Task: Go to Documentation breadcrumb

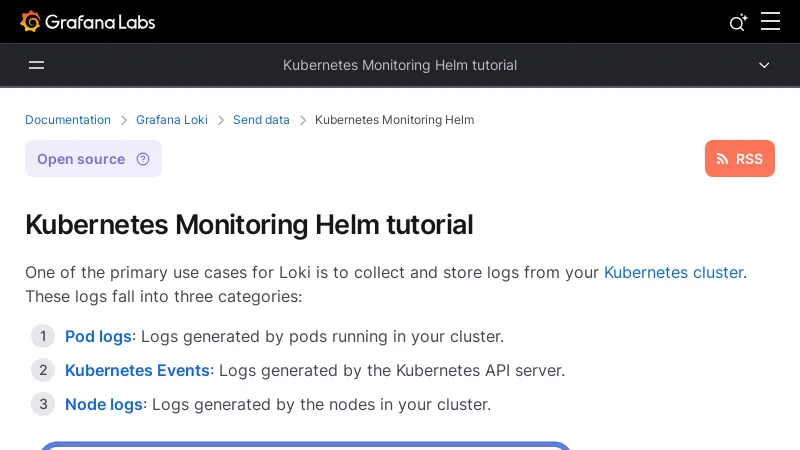Action: 68,120
